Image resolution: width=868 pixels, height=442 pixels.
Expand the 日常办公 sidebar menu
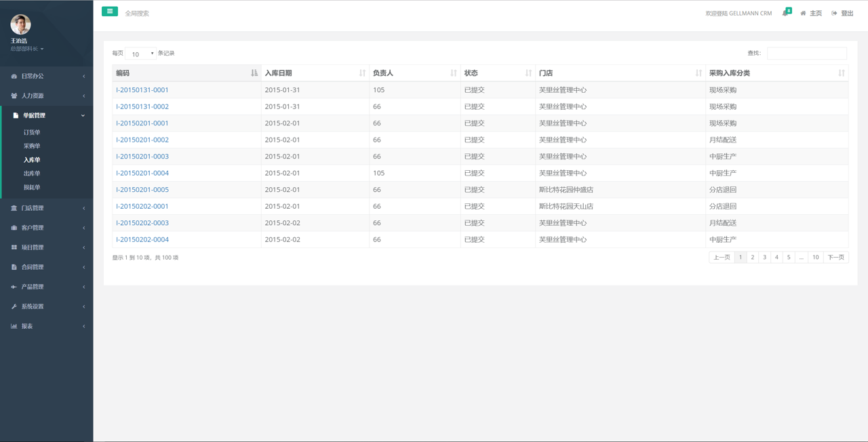tap(46, 77)
